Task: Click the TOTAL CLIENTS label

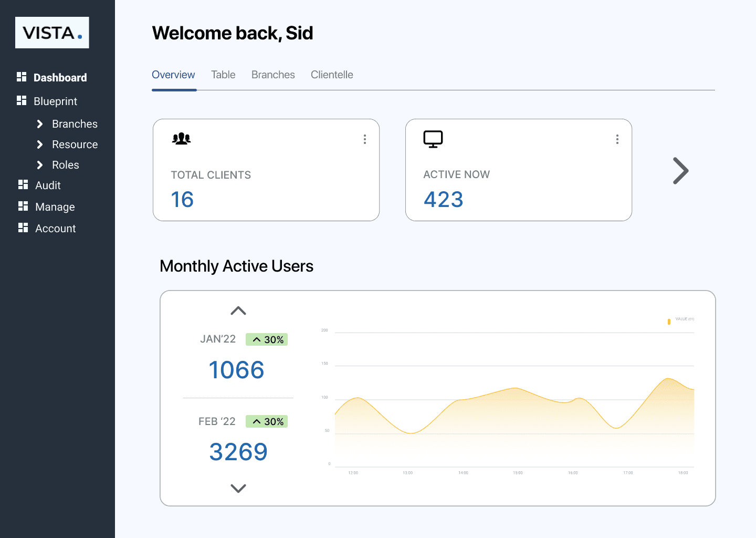Action: (211, 175)
